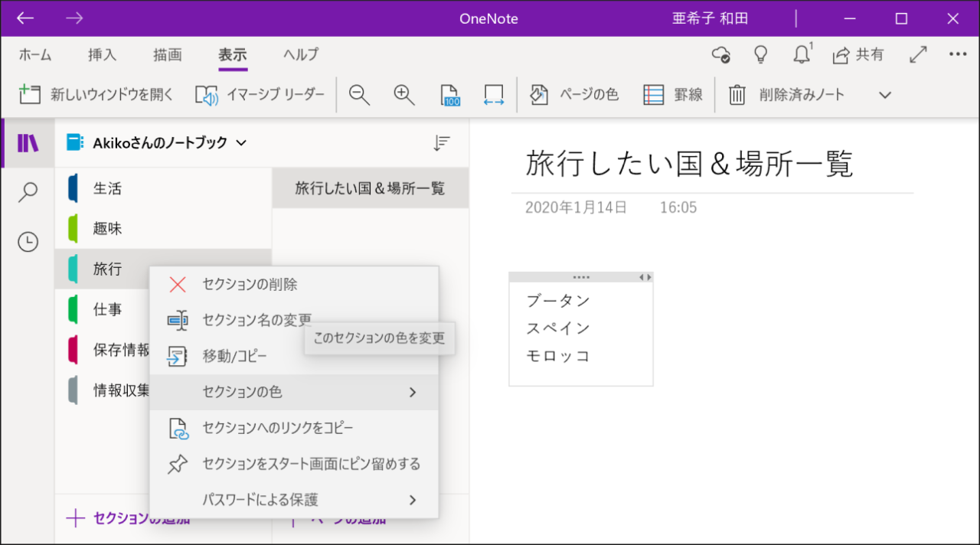Expand the Akikoさんのノートブック notebook dropdown
Image resolution: width=980 pixels, height=545 pixels.
coord(241,143)
